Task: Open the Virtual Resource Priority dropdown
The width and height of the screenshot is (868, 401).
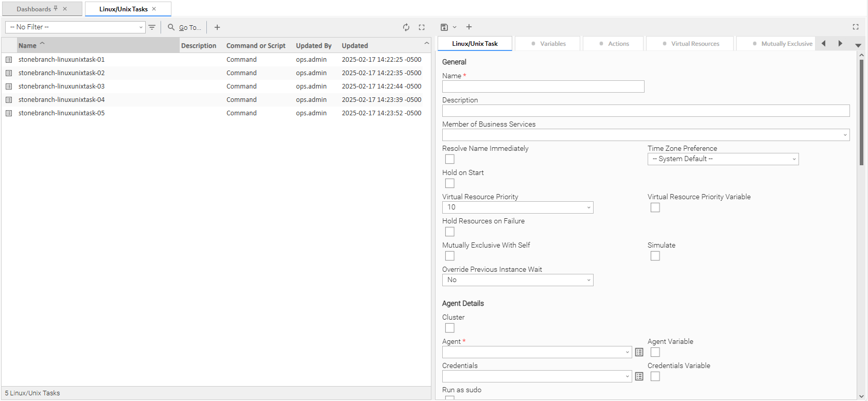Action: 517,207
